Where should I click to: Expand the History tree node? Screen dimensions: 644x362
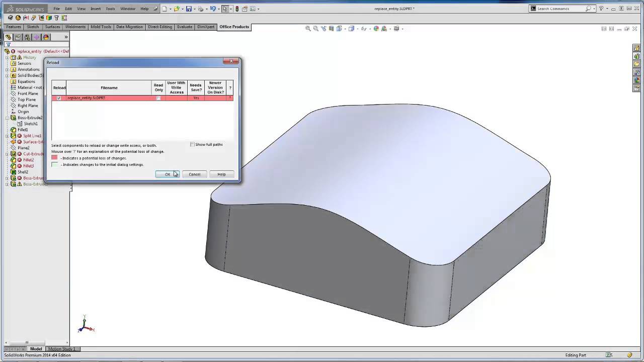pos(7,57)
